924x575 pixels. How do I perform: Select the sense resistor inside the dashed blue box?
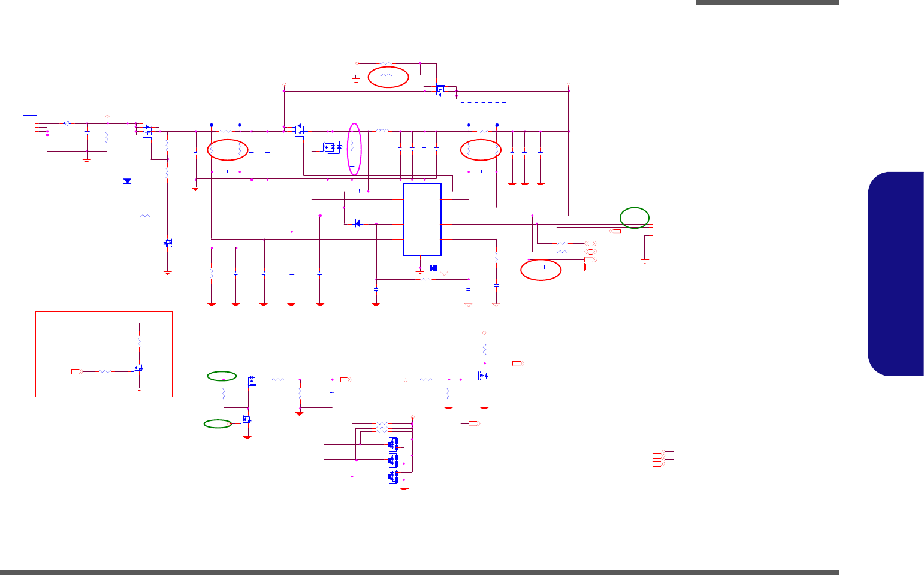[x=482, y=131]
